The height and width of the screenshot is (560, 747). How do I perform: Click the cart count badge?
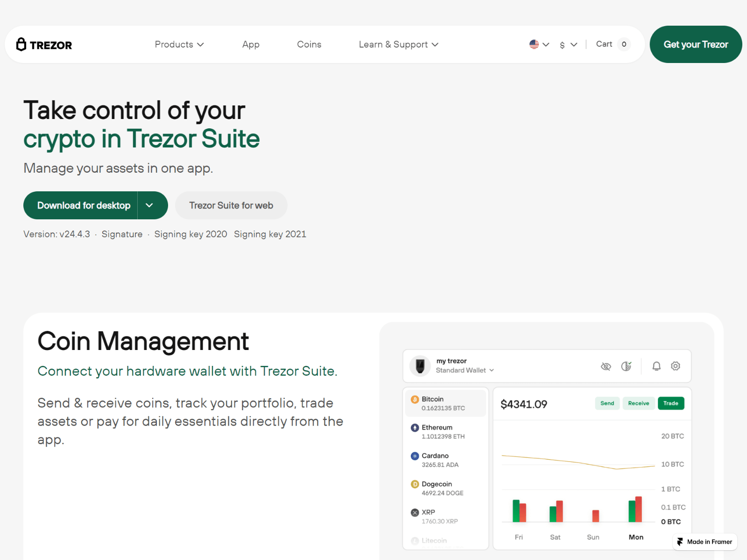[x=624, y=44]
